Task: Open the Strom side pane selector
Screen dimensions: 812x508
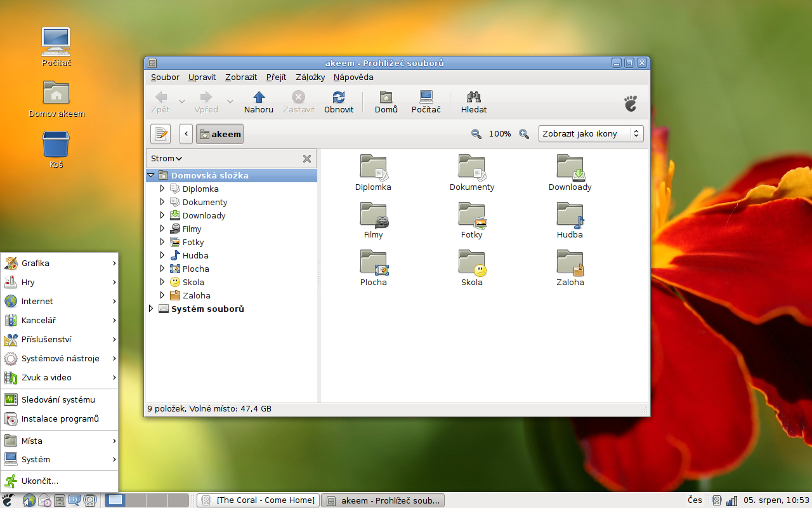Action: click(167, 159)
